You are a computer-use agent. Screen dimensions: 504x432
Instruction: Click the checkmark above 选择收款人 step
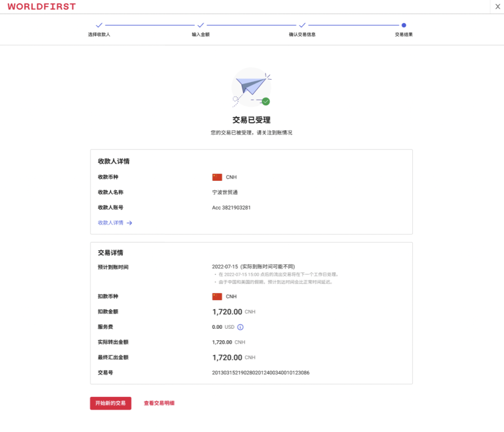(x=99, y=24)
